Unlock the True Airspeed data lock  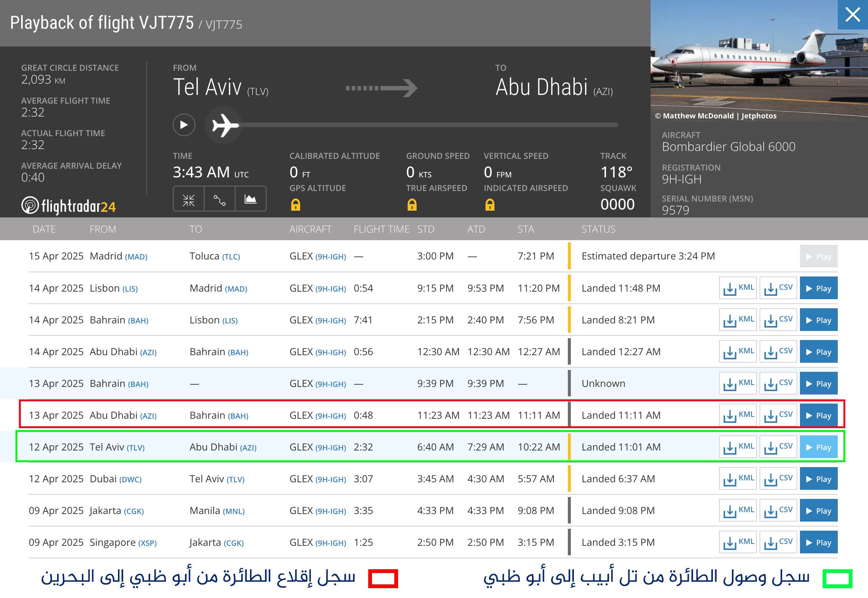pos(413,205)
